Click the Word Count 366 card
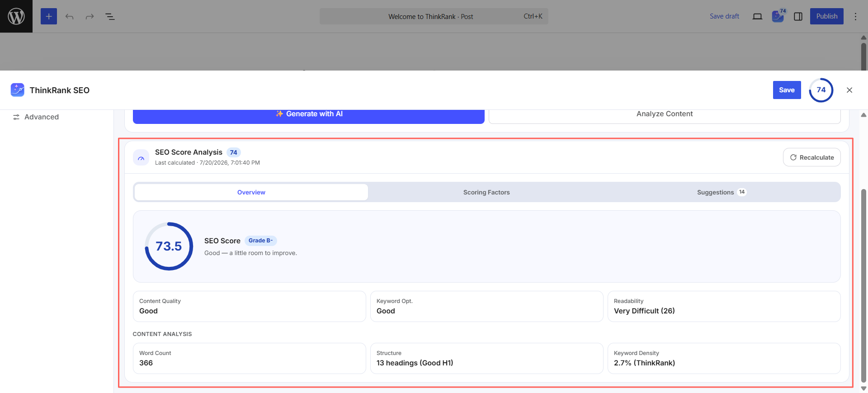The height and width of the screenshot is (393, 868). pos(250,358)
